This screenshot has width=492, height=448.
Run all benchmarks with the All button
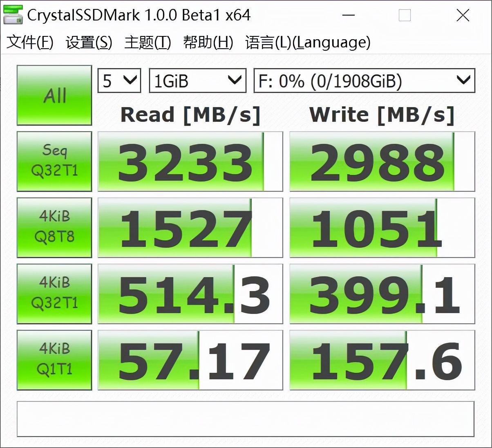pos(54,95)
